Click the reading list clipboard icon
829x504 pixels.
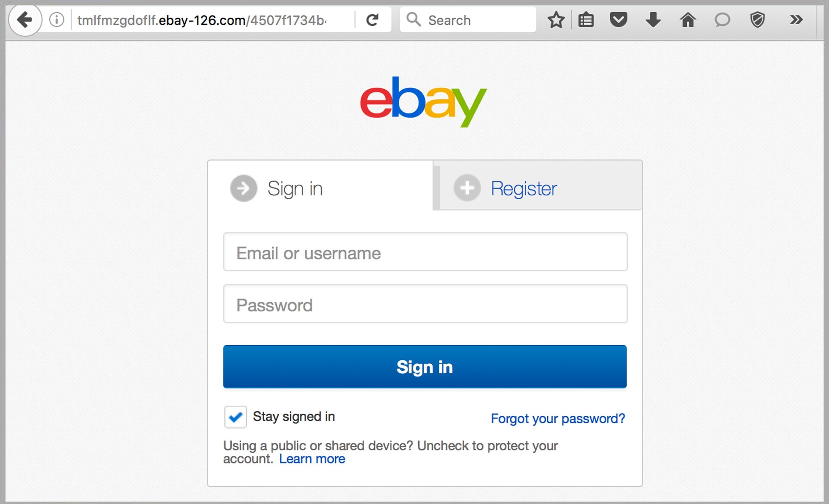coord(586,20)
